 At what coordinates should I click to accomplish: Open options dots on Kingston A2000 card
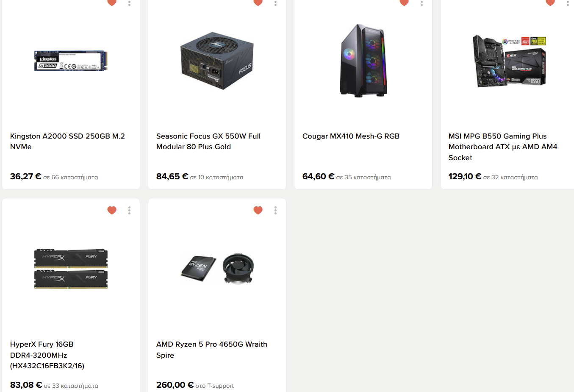coord(129,3)
